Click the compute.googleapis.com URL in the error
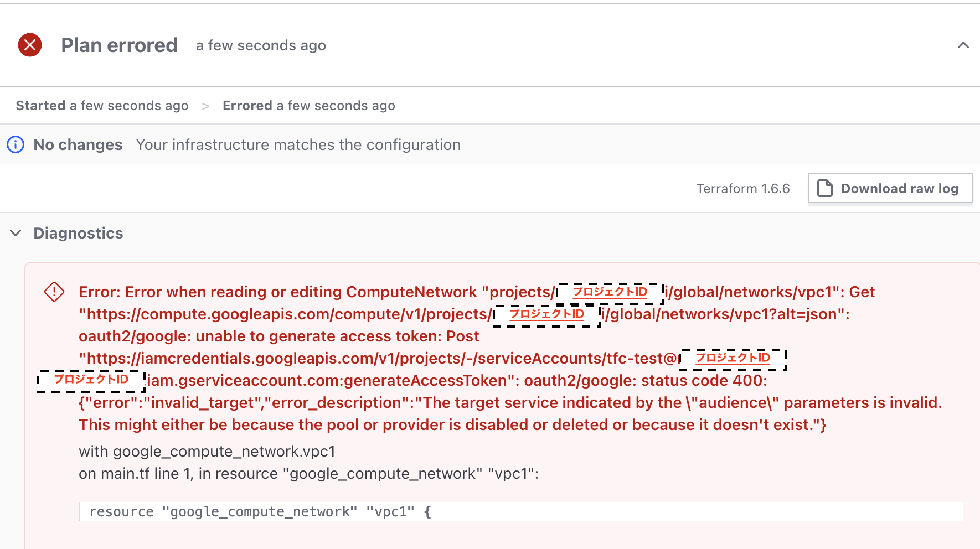This screenshot has width=980, height=549. point(286,314)
